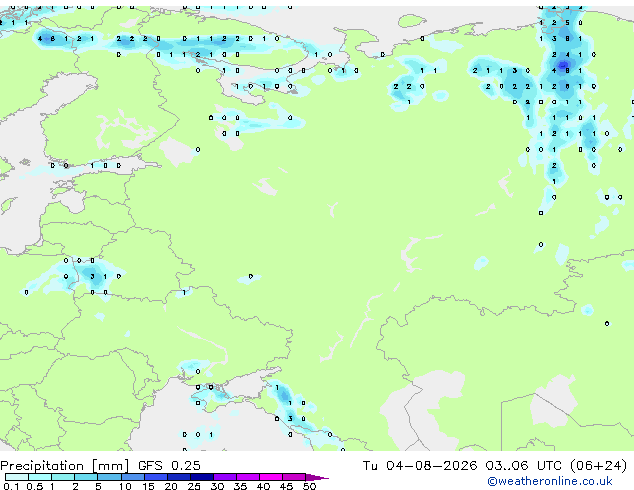This screenshot has width=634, height=490.
Task: Choose the 40–45 mm pink legend swatch
Action: pyautogui.click(x=271, y=477)
